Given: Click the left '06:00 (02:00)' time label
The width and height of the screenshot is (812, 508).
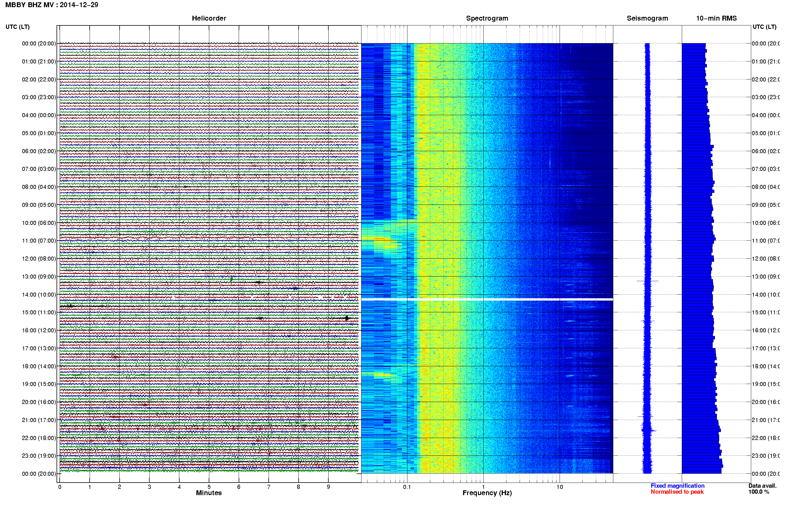Looking at the screenshot, I should pyautogui.click(x=39, y=151).
